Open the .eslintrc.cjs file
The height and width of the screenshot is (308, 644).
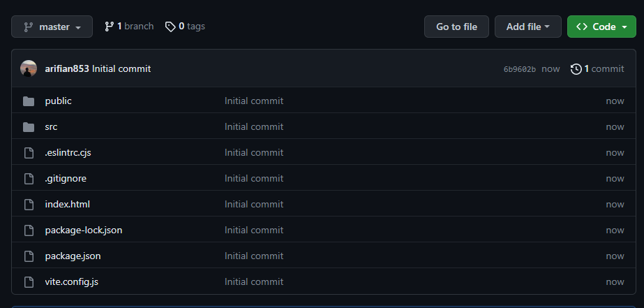(x=68, y=152)
